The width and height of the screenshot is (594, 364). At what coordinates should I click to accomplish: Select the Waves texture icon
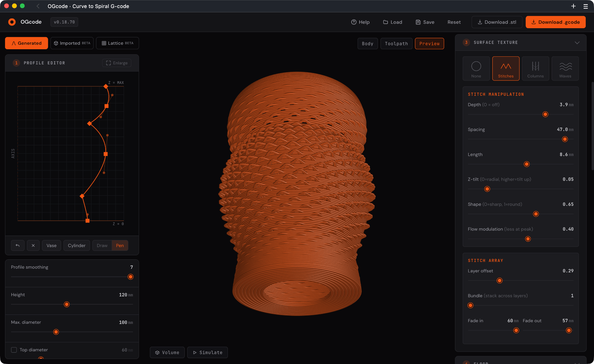(x=565, y=69)
